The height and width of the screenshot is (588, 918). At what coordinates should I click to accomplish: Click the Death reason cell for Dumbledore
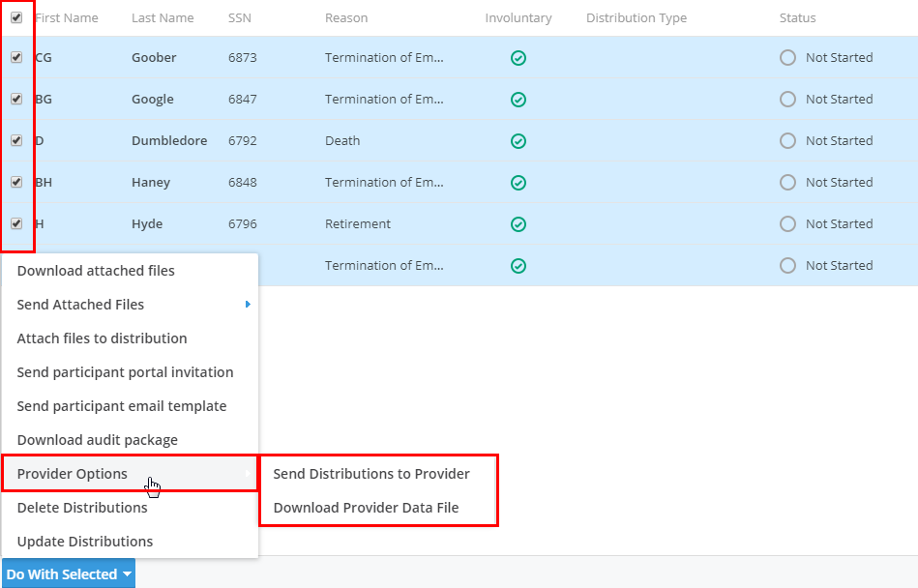(x=342, y=141)
